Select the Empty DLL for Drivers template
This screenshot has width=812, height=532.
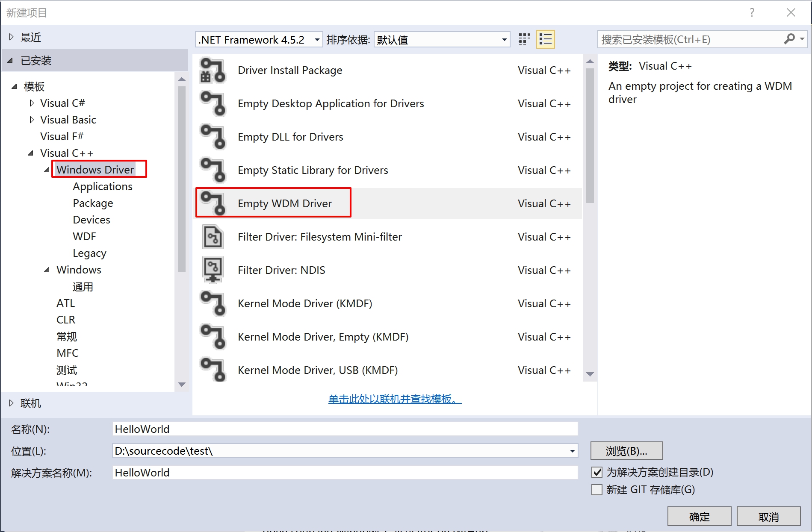click(x=290, y=137)
